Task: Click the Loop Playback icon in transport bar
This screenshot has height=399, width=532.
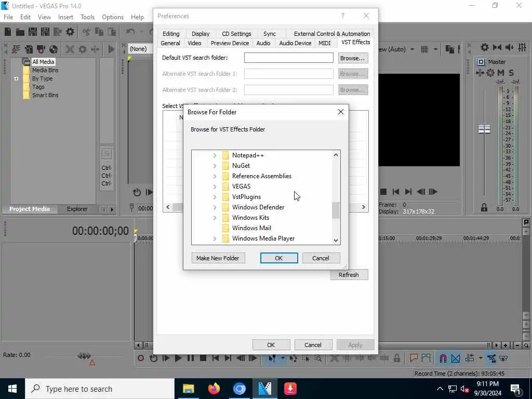Action: tap(153, 358)
